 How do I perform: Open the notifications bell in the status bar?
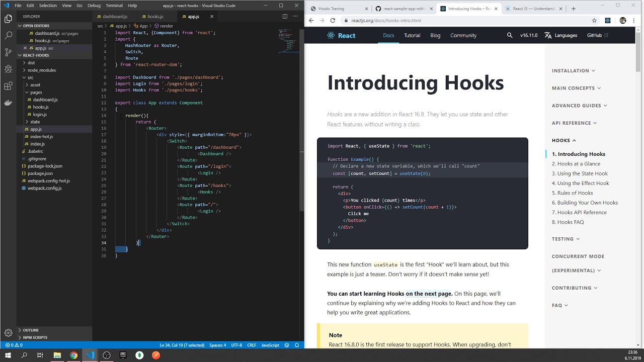[297, 345]
